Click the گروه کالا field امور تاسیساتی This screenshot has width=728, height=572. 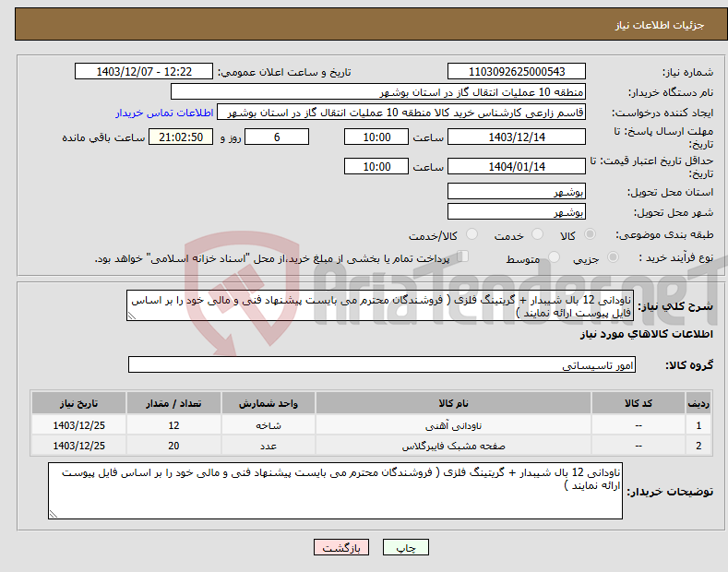[382, 364]
